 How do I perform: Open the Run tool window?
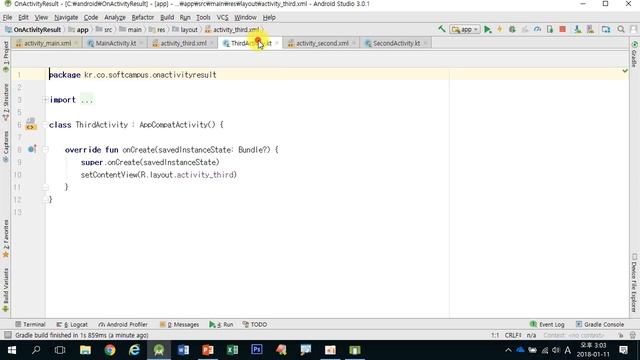(x=221, y=324)
